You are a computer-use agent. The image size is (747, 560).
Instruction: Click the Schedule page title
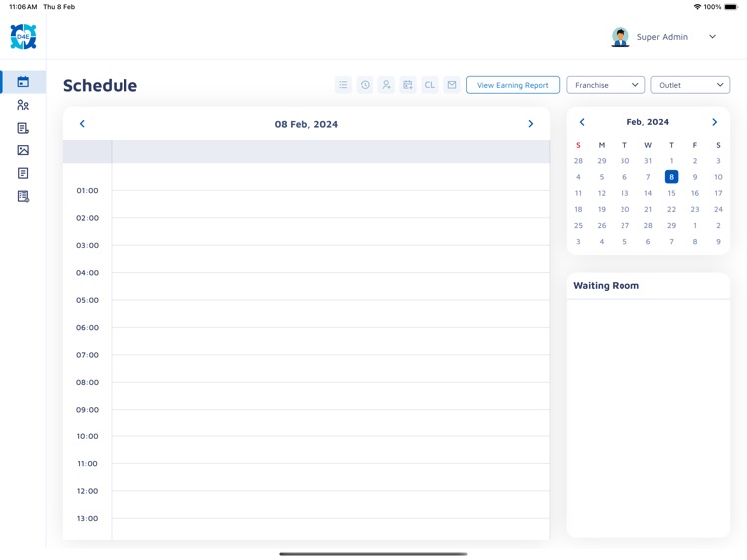100,86
